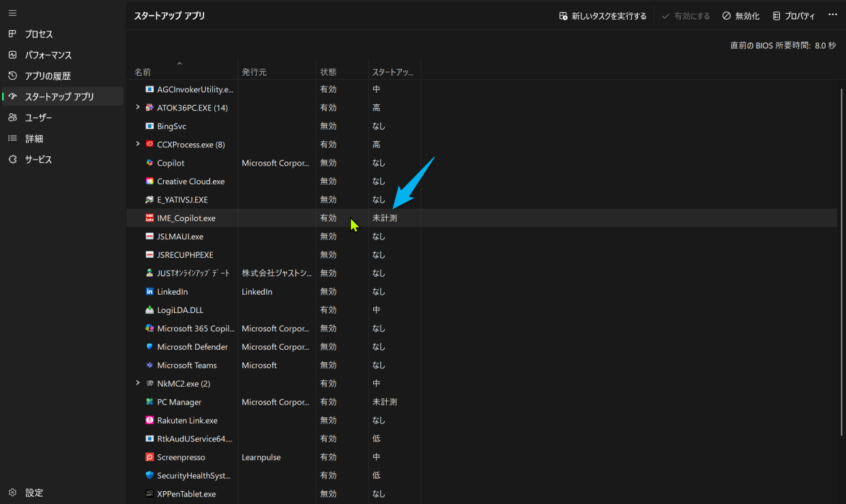
Task: Click the Copilot app icon in list
Action: (x=150, y=163)
